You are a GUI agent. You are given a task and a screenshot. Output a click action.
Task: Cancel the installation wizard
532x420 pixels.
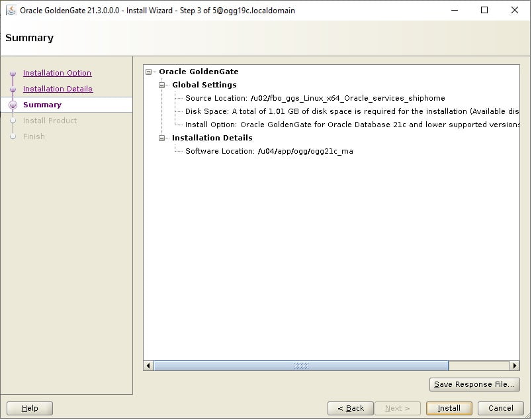(500, 408)
